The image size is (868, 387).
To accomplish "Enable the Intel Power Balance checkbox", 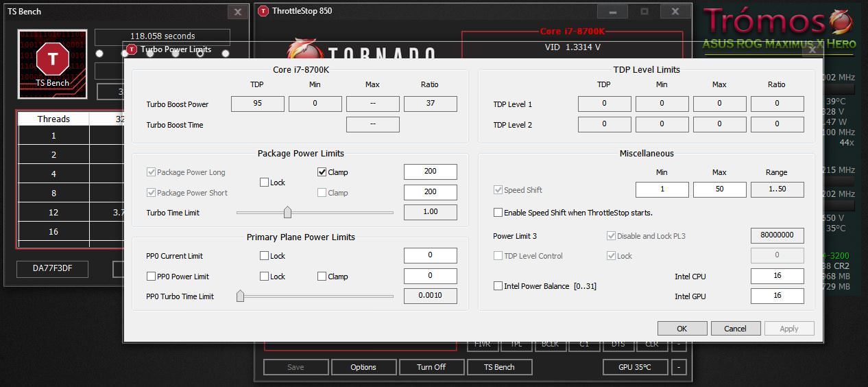I will point(498,286).
